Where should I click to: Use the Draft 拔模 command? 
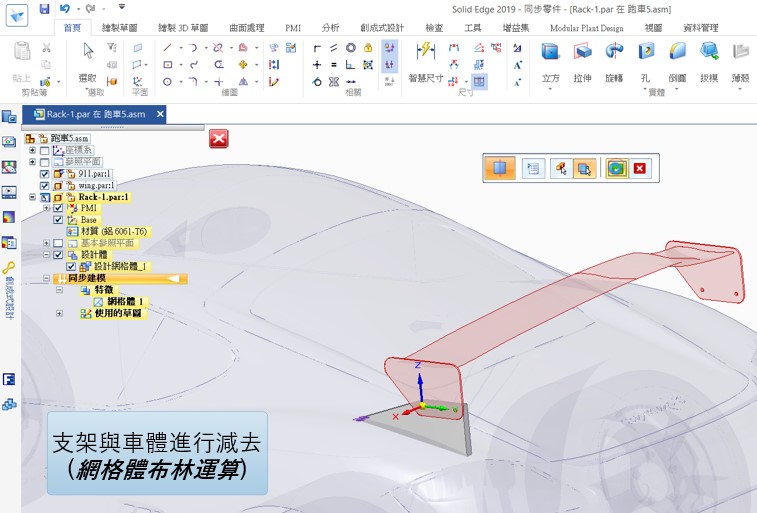pos(709,62)
